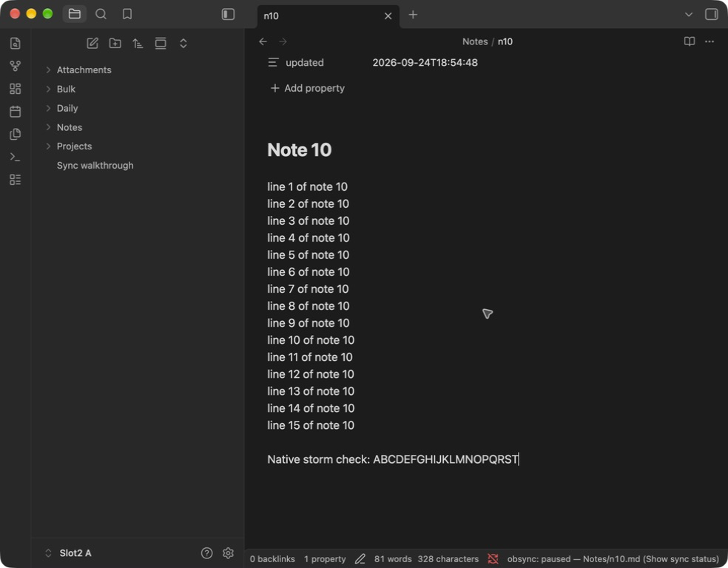Create a new note
728x568 pixels.
92,43
